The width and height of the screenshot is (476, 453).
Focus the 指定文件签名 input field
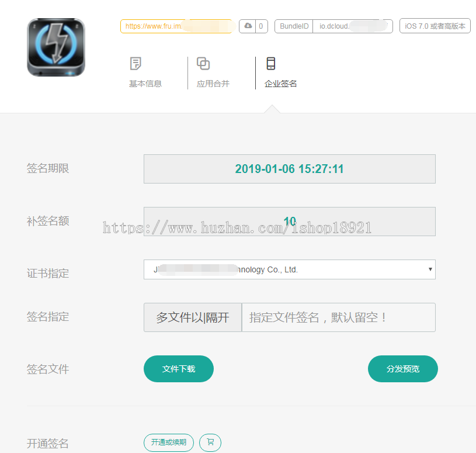tap(339, 317)
